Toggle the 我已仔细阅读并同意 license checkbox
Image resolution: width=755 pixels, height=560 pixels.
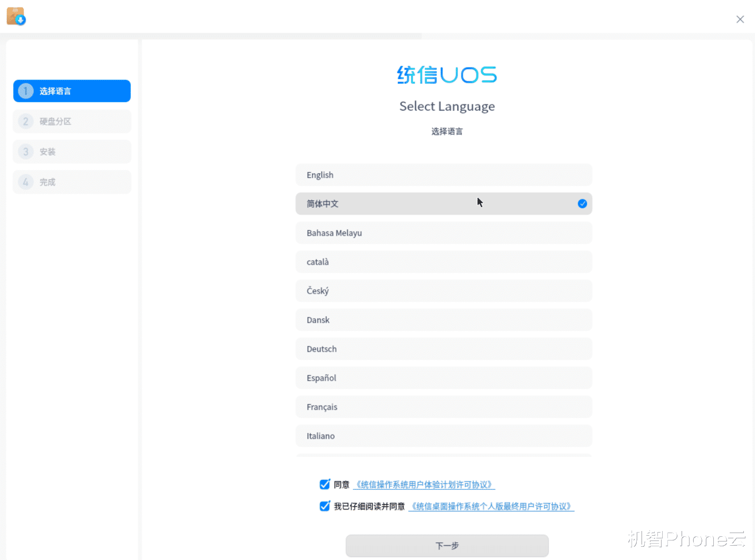325,506
